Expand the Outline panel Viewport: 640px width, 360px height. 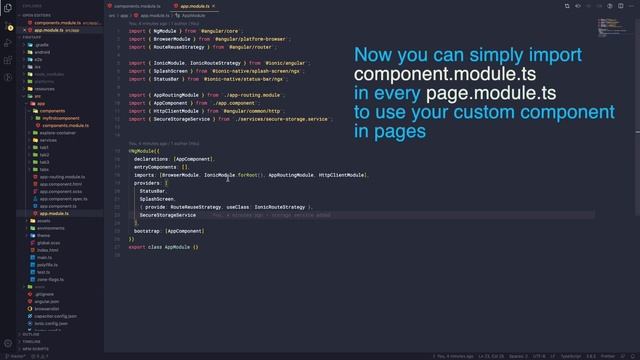[31, 334]
